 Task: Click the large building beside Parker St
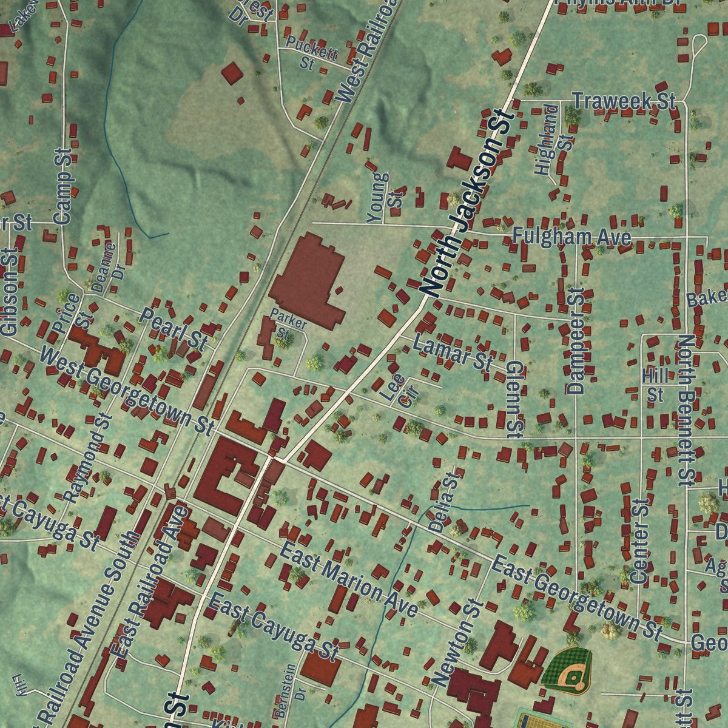308,281
